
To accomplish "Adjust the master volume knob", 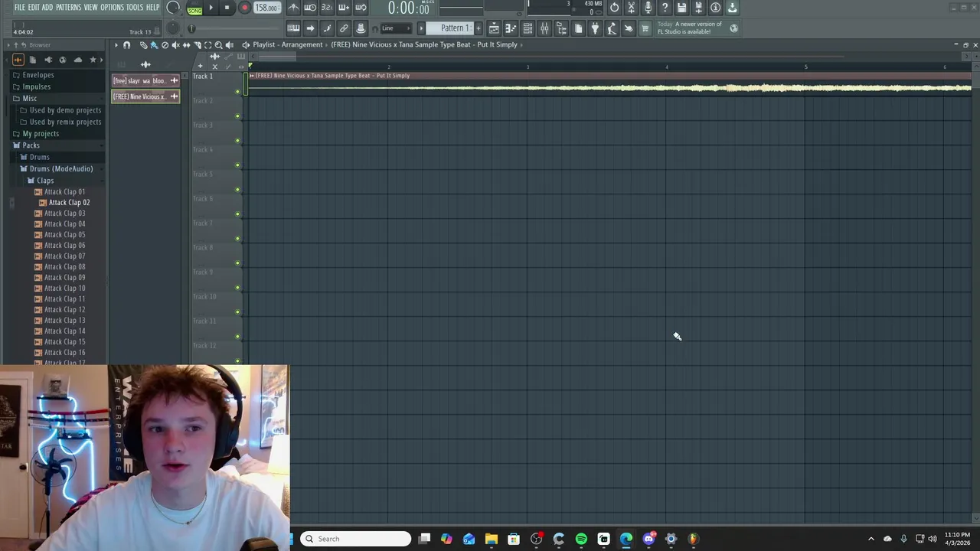I will point(173,8).
